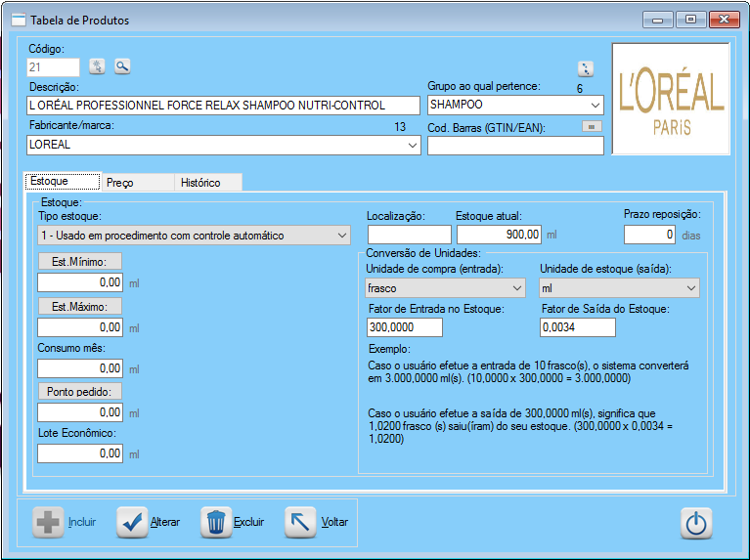Click the Est.Mínimo button
The width and height of the screenshot is (750, 560).
pyautogui.click(x=79, y=262)
